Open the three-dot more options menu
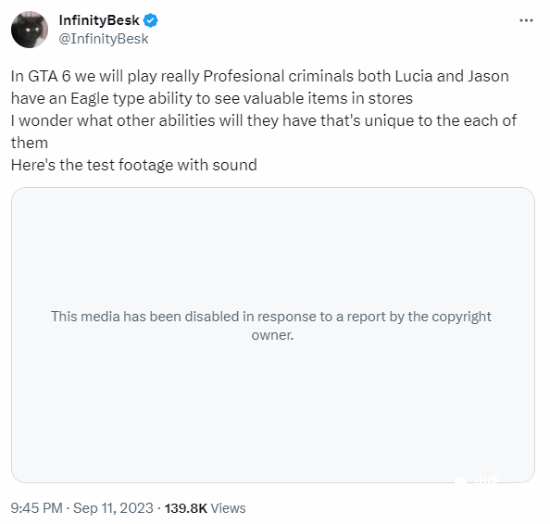This screenshot has height=524, width=550. tap(526, 21)
